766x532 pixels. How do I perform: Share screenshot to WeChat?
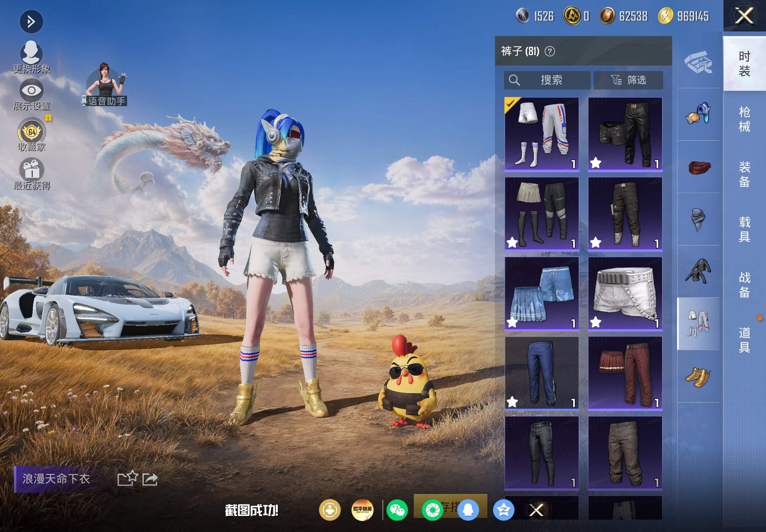(x=397, y=510)
